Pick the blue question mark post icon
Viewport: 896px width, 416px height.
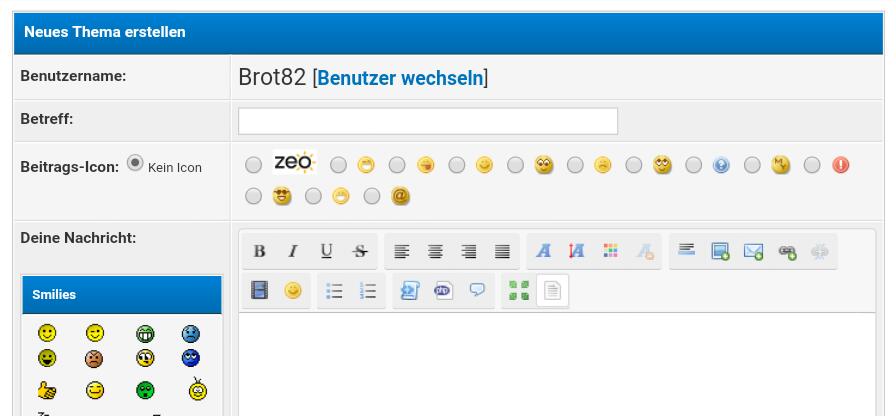point(693,165)
